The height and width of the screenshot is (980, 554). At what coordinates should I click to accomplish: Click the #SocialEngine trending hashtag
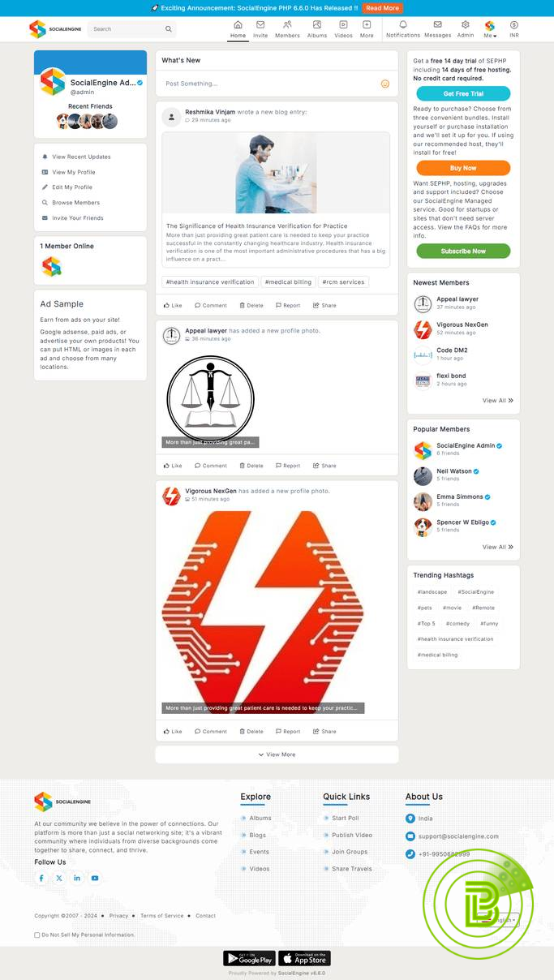pos(475,592)
